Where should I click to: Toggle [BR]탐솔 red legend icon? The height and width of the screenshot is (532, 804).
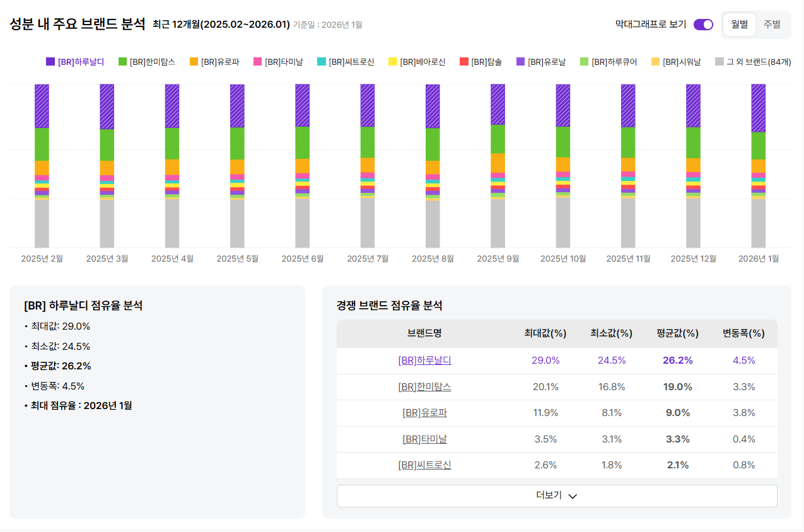pyautogui.click(x=463, y=62)
